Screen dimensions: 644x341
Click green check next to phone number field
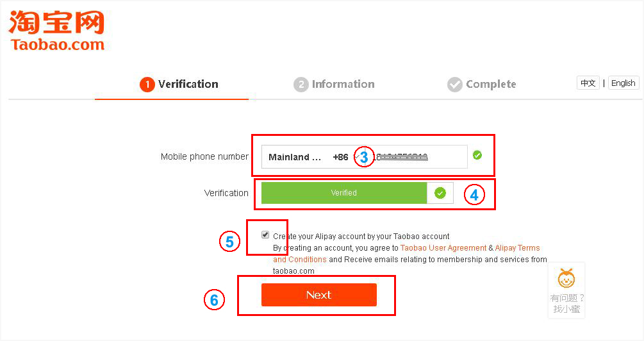point(477,155)
